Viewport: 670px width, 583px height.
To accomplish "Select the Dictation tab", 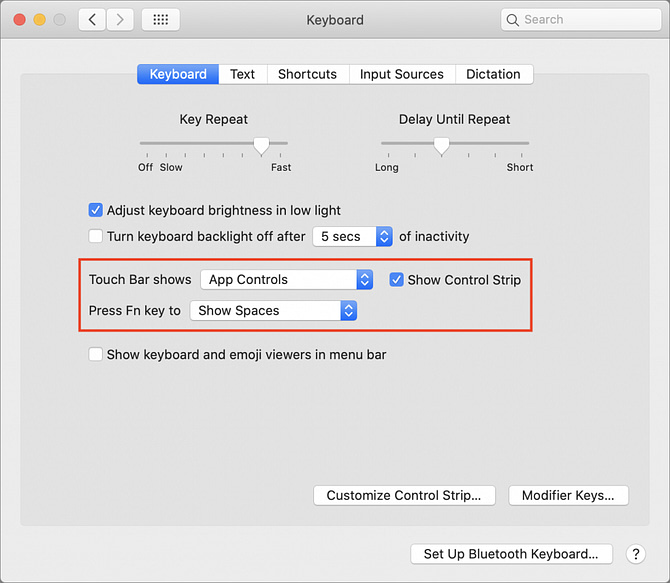I will point(493,74).
